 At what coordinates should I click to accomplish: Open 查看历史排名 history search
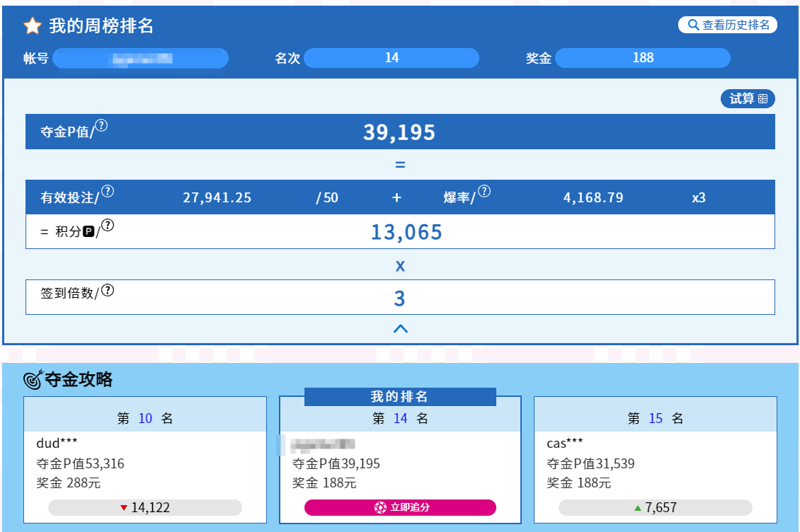(728, 25)
